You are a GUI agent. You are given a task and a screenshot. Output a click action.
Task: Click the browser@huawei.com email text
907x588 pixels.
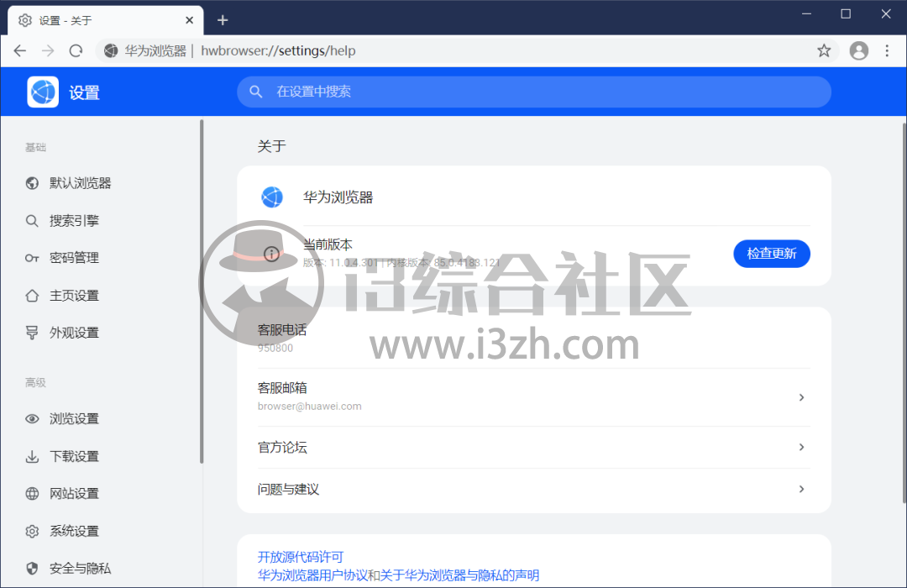click(x=309, y=407)
